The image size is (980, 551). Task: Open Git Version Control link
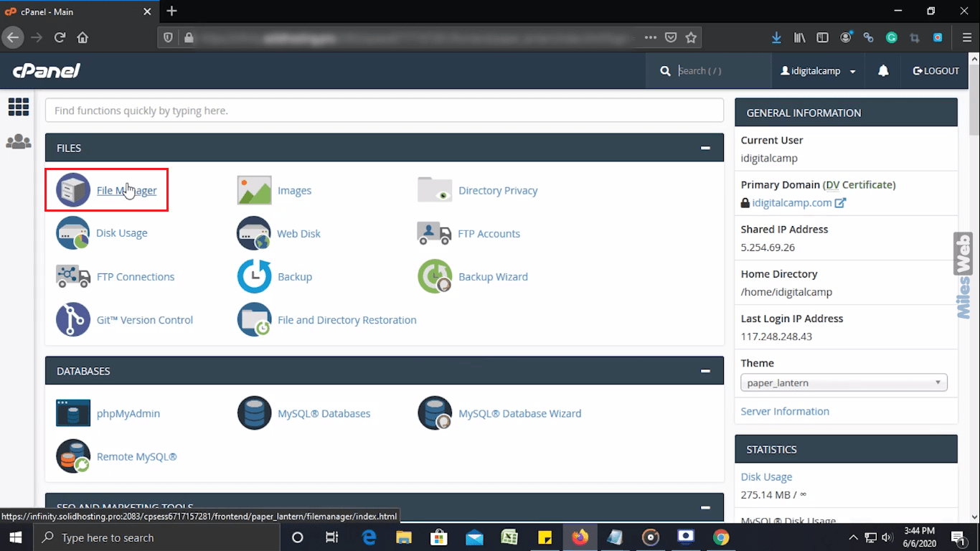point(145,320)
